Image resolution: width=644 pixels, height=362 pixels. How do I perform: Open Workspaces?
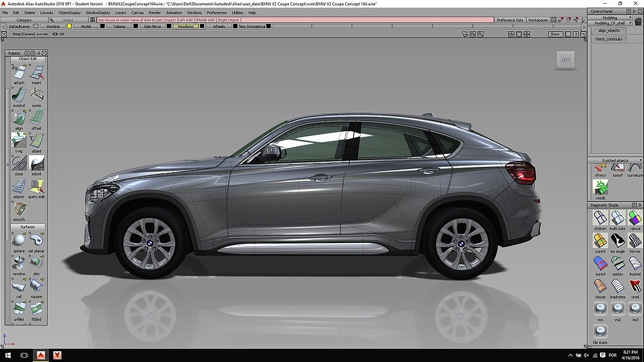coord(538,20)
